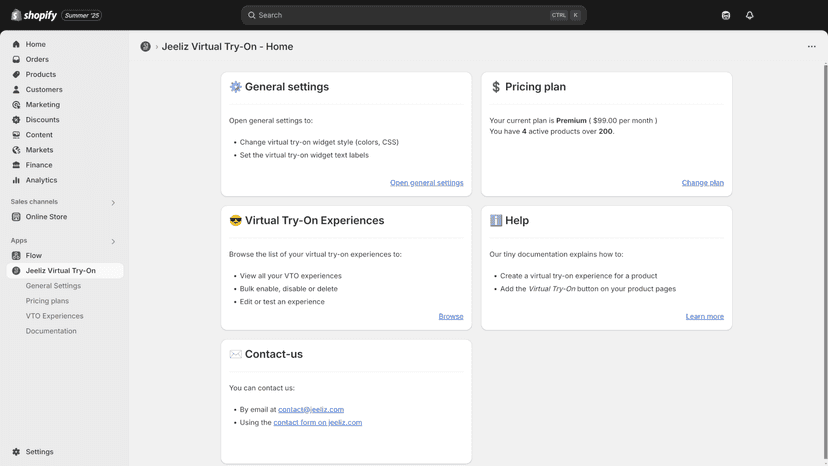Open Discounts in sidebar
Image resolution: width=828 pixels, height=466 pixels.
tap(42, 120)
